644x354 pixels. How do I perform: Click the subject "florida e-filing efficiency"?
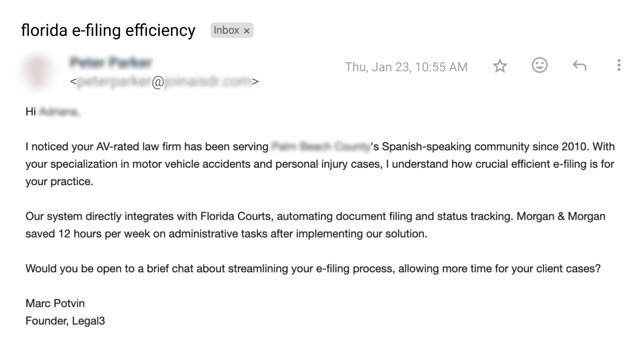(108, 30)
